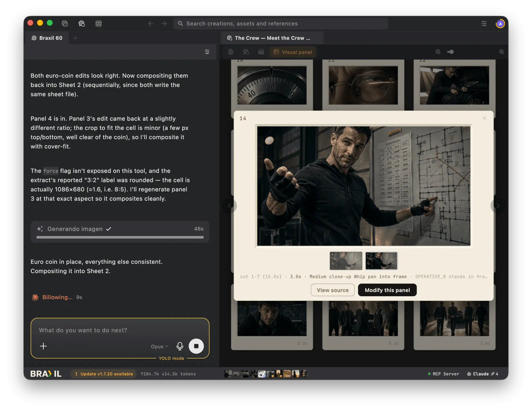The height and width of the screenshot is (411, 532).
Task: Open the settings sliders icon in title bar
Action: 484,24
